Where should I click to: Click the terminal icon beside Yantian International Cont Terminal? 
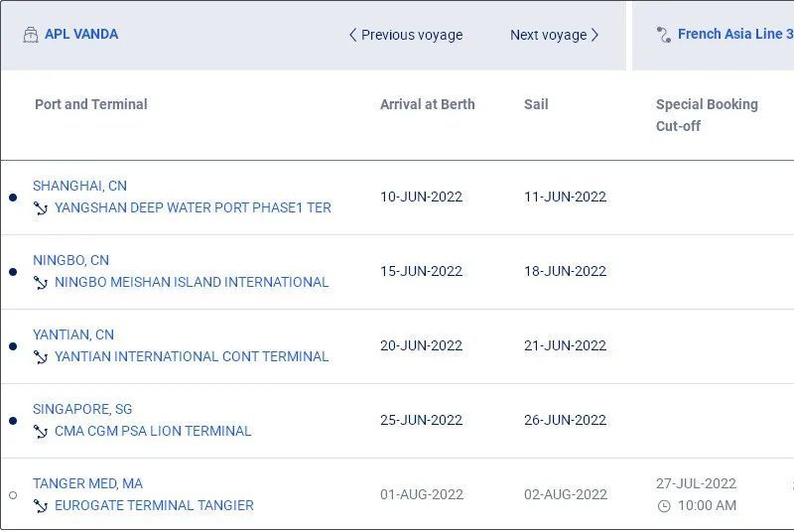(x=41, y=357)
